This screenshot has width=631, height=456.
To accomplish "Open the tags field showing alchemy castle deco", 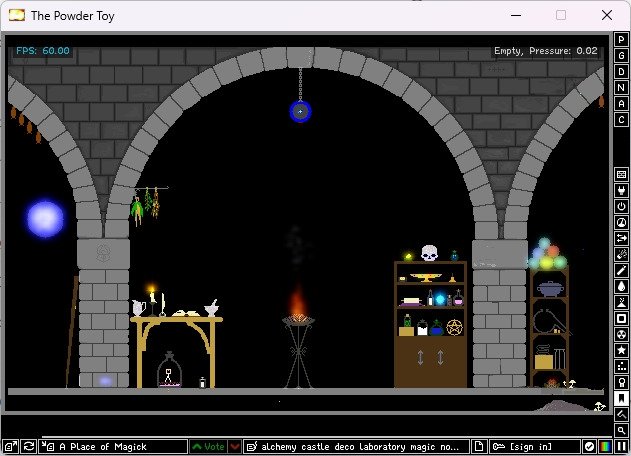I will point(356,446).
